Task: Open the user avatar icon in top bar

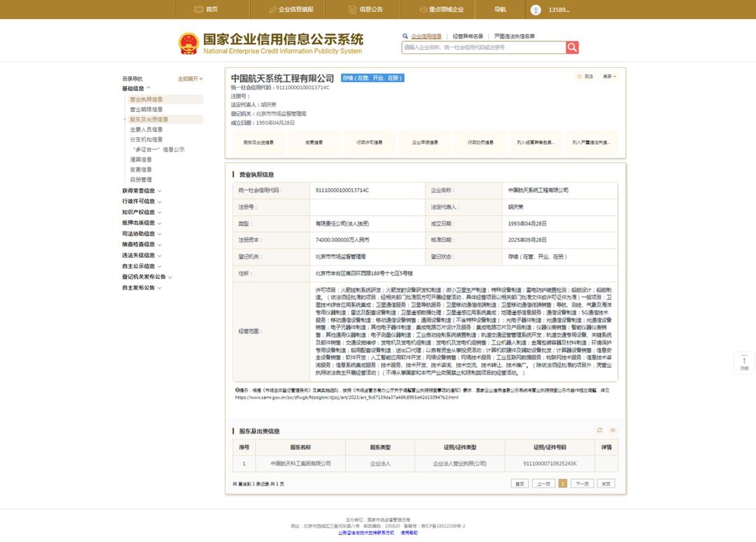Action: point(535,10)
